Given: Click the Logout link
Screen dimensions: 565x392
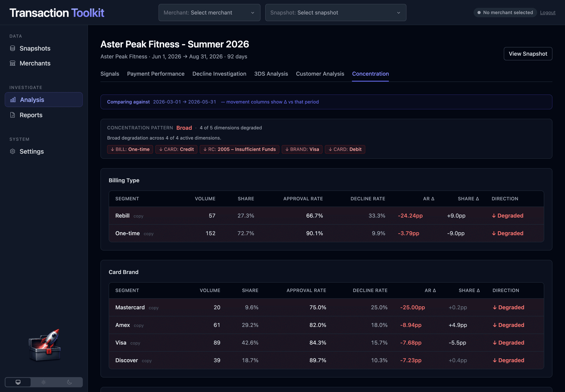Looking at the screenshot, I should (x=548, y=13).
